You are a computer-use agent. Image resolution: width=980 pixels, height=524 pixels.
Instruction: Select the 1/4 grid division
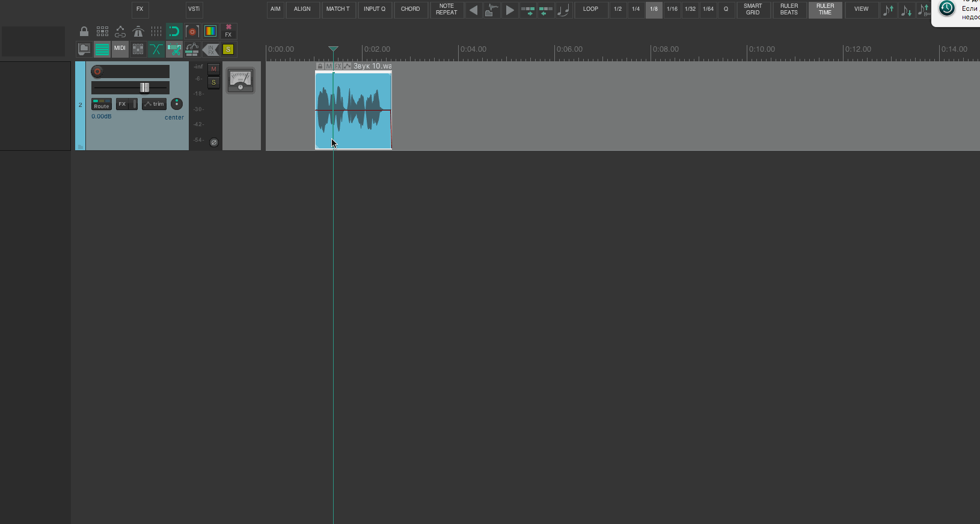[x=636, y=10]
